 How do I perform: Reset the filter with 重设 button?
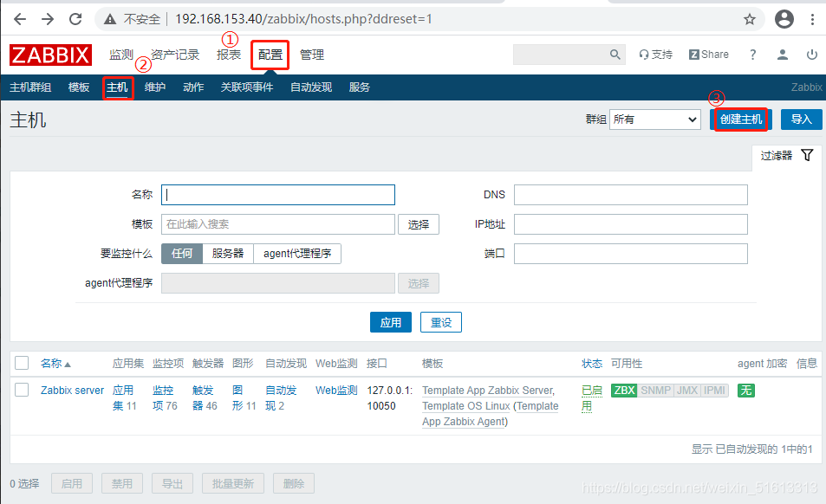click(x=441, y=322)
